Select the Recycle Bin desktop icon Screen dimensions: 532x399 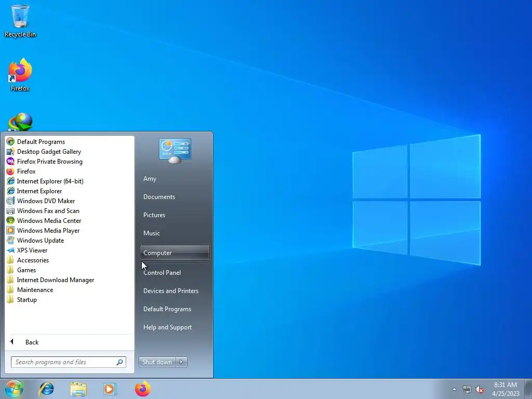20,21
